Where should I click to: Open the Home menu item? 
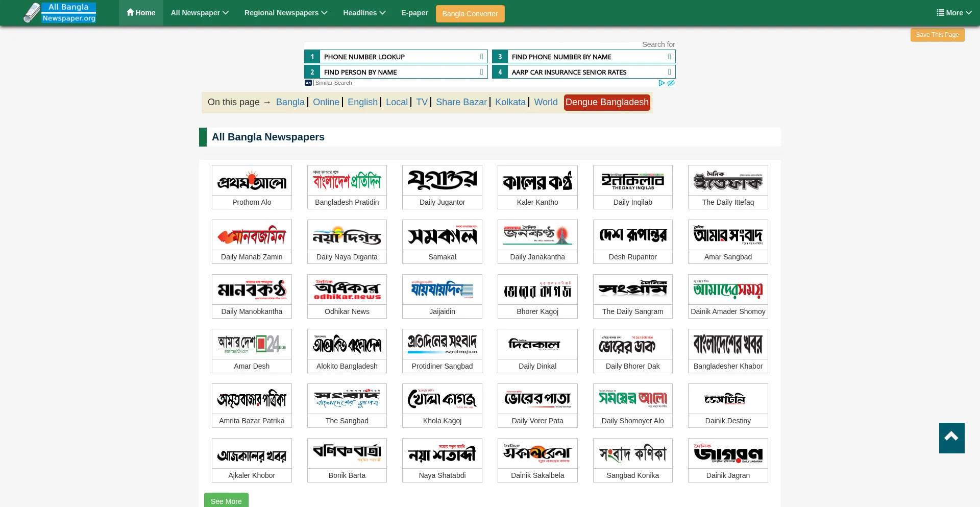141,13
